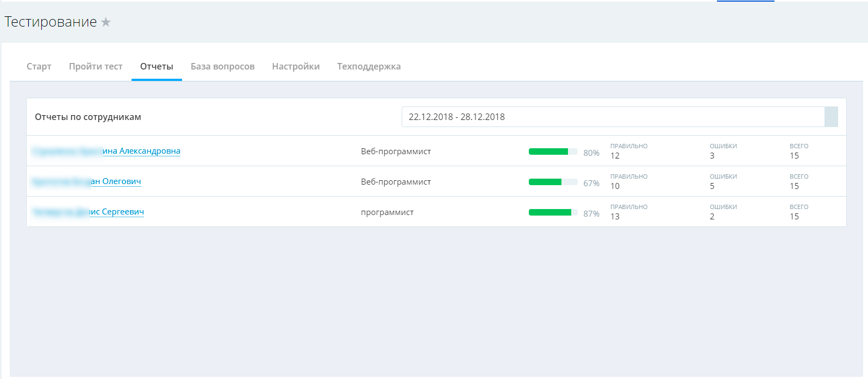Click the gray button beside the date range
Viewport: 868px width, 379px height.
click(831, 117)
